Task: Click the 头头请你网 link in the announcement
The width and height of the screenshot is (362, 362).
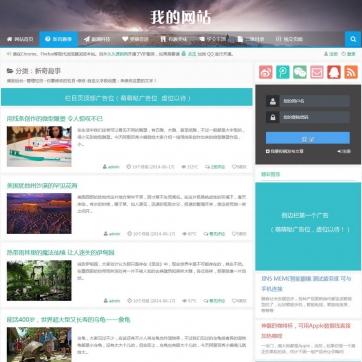Action: [117, 54]
